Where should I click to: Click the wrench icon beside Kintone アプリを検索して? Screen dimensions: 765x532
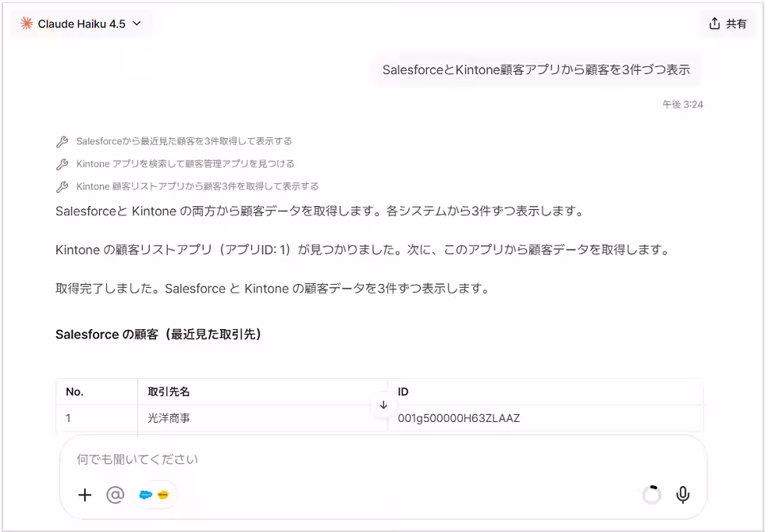click(62, 164)
